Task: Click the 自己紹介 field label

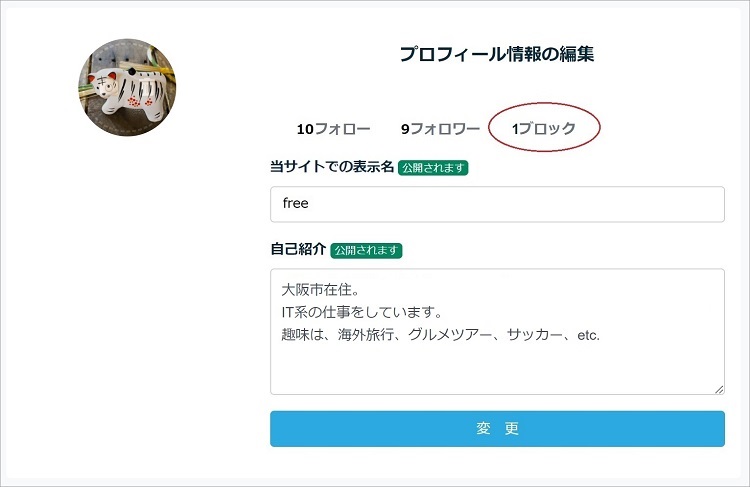Action: 298,249
